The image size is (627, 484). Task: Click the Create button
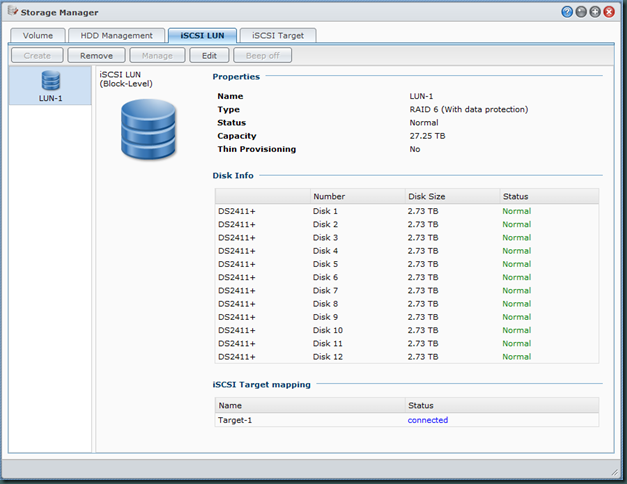(x=37, y=56)
